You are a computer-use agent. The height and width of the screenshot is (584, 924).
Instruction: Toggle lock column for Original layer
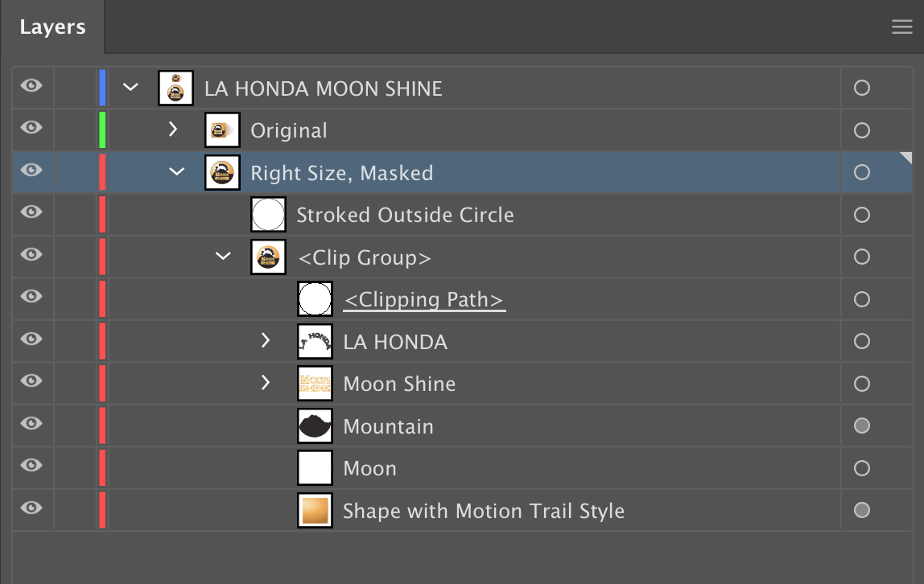point(75,130)
